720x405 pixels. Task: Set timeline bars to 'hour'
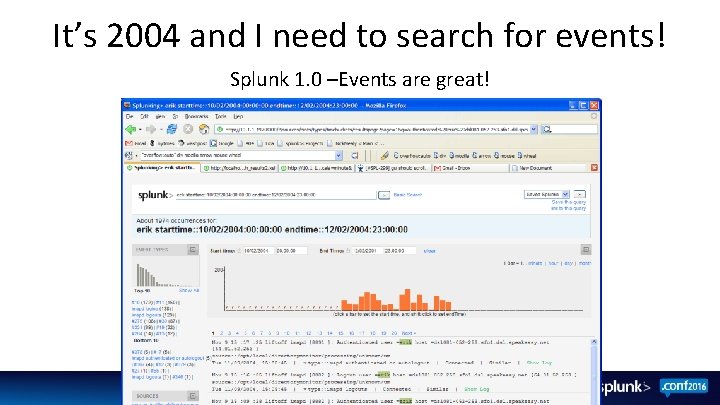[x=553, y=264]
